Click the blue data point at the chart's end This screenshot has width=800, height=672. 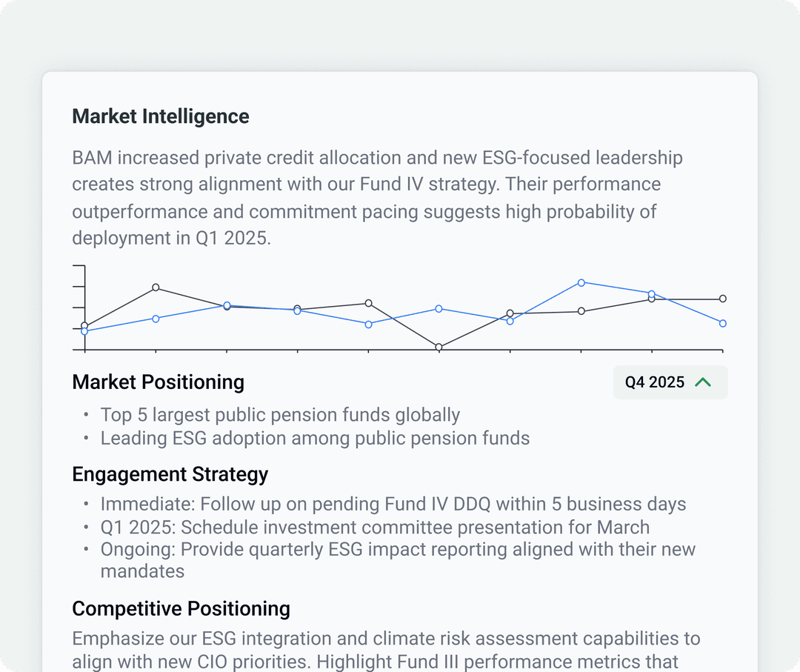(x=722, y=323)
